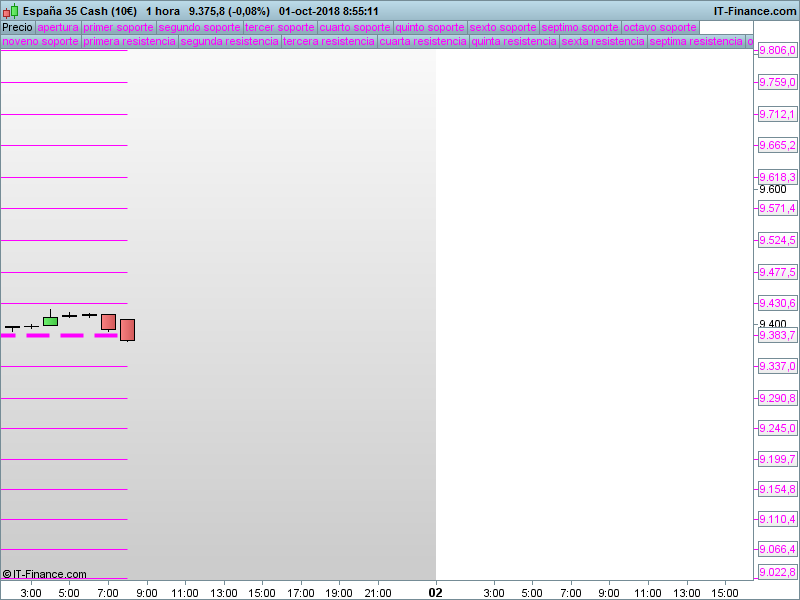Viewport: 800px width, 600px height.
Task: Click the 9.337,0 price level tag
Action: (777, 366)
